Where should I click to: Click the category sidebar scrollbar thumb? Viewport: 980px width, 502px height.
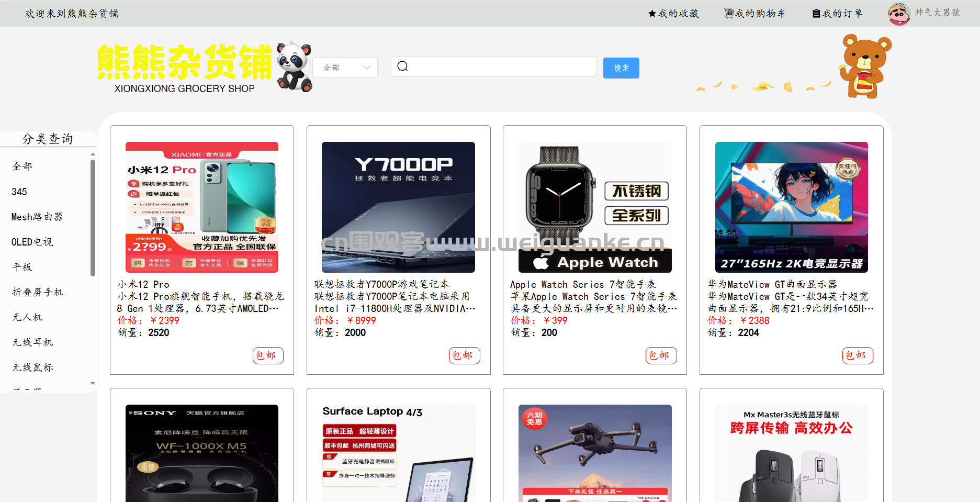(x=93, y=218)
